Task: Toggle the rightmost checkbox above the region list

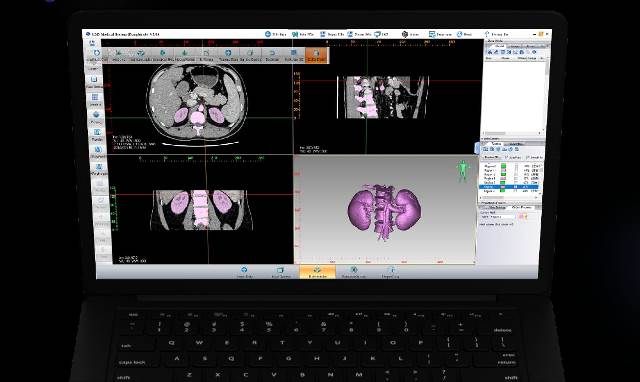Action: click(528, 157)
